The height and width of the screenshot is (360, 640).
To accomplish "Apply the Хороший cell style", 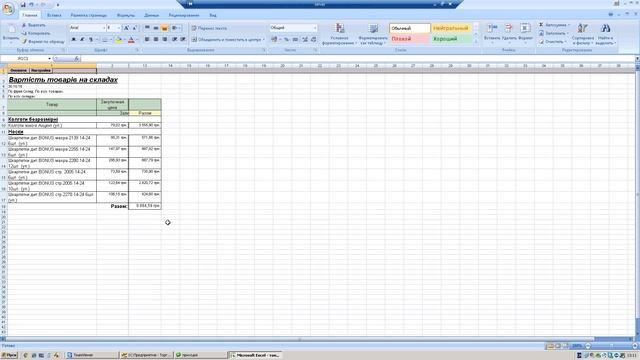I will tap(451, 39).
